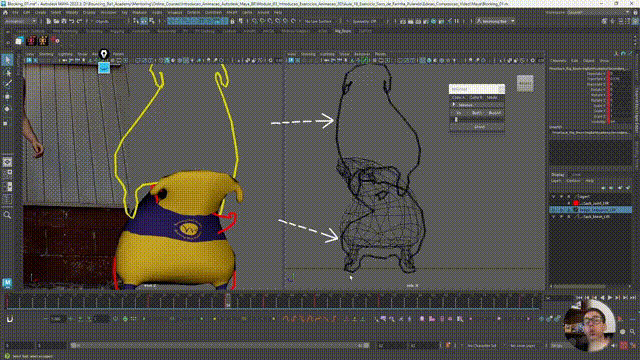The height and width of the screenshot is (360, 640).
Task: Click the range slider bar below timeline
Action: click(x=220, y=345)
